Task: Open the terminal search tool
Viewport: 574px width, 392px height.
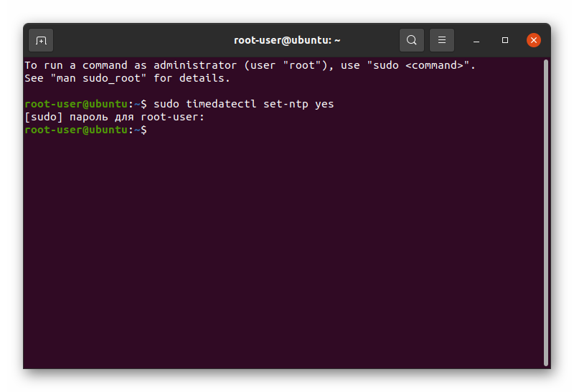Action: pyautogui.click(x=411, y=40)
